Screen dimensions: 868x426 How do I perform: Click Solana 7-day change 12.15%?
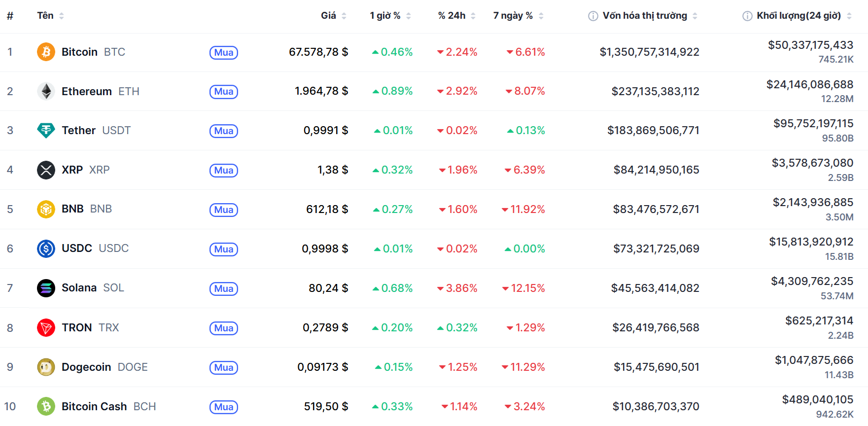pos(523,288)
